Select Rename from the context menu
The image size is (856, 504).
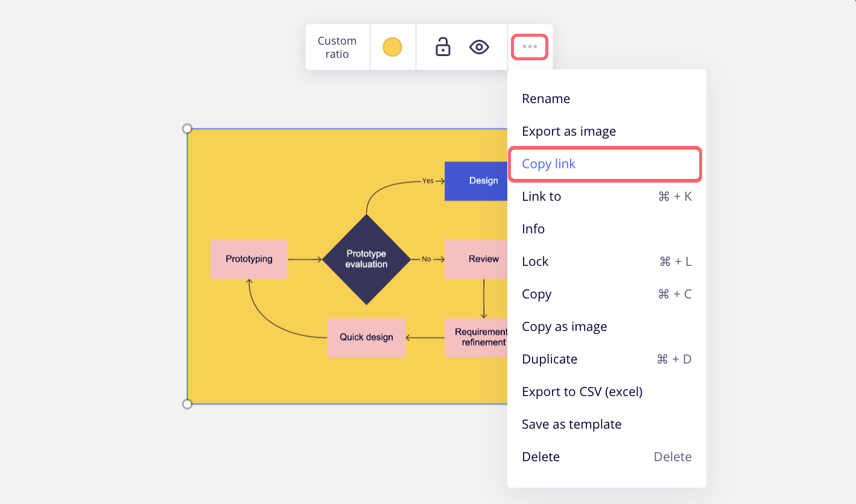click(x=546, y=99)
